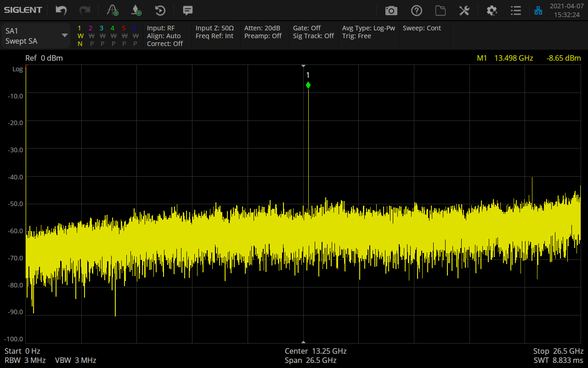588x368 pixels.
Task: Toggle the Gate and Sig Track panel
Action: point(313,32)
